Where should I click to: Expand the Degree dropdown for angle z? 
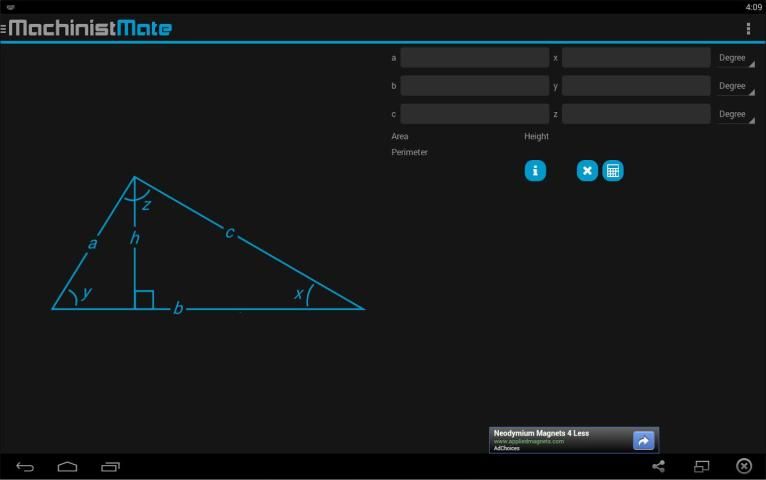pyautogui.click(x=736, y=114)
